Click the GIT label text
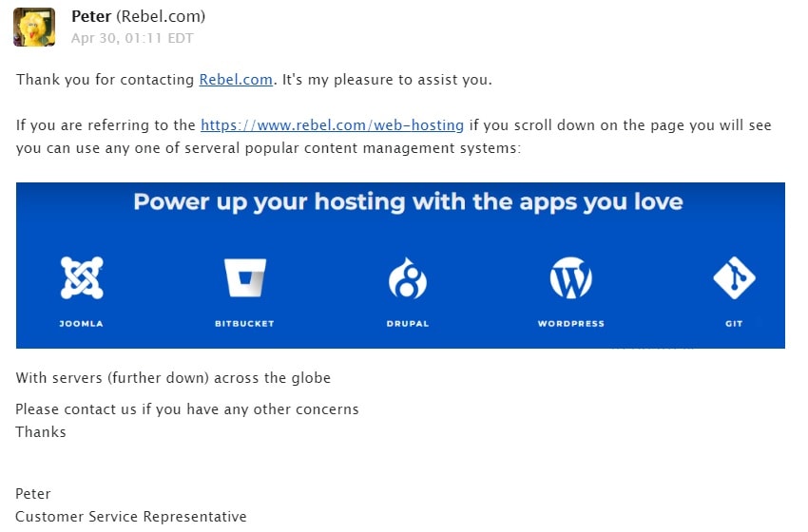The image size is (808, 532). (734, 323)
